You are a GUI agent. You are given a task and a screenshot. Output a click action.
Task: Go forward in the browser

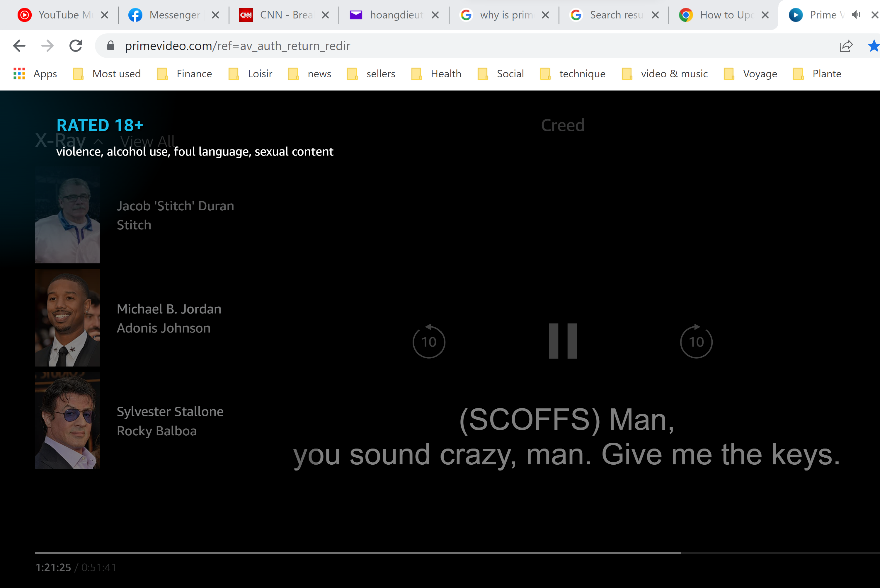pyautogui.click(x=47, y=46)
